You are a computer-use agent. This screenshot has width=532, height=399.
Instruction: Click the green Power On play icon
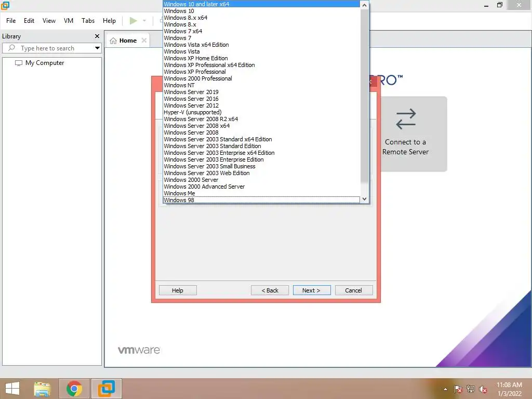pyautogui.click(x=134, y=21)
